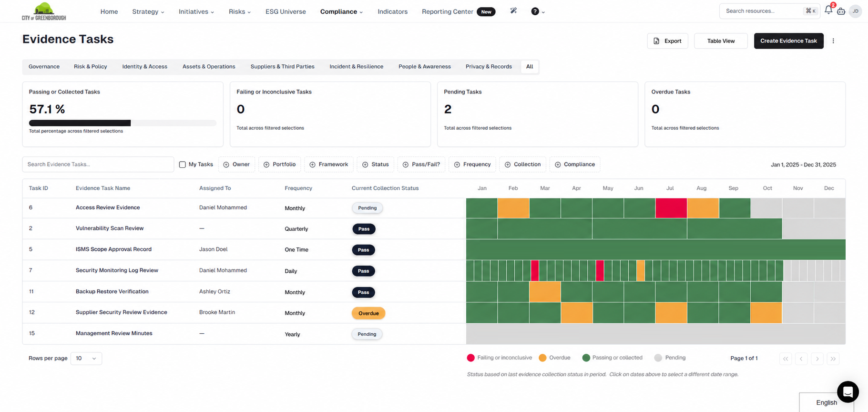Image resolution: width=868 pixels, height=412 pixels.
Task: Expand the Initiatives menu
Action: click(x=196, y=11)
